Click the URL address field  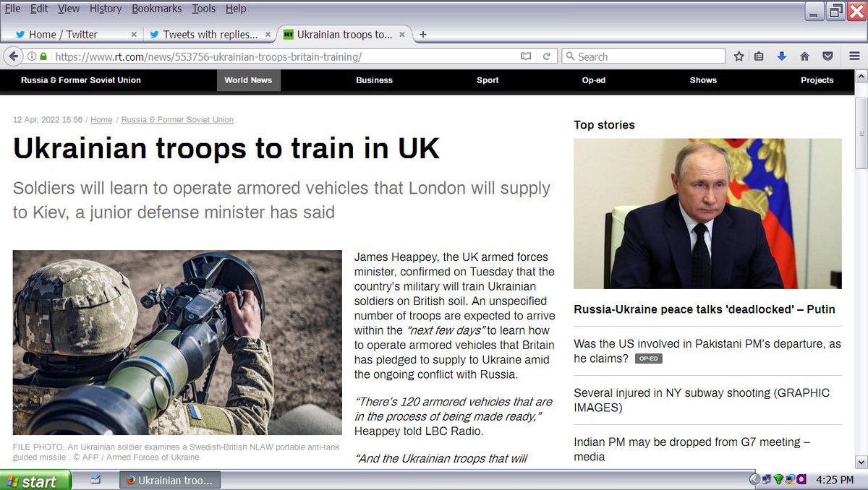[x=282, y=56]
